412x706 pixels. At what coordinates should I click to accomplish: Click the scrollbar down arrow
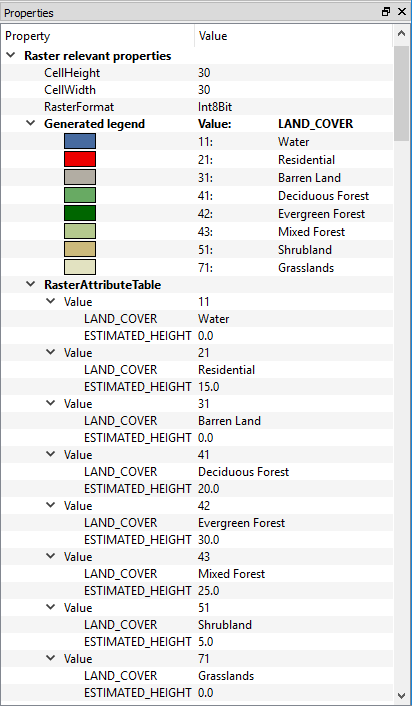(x=401, y=696)
